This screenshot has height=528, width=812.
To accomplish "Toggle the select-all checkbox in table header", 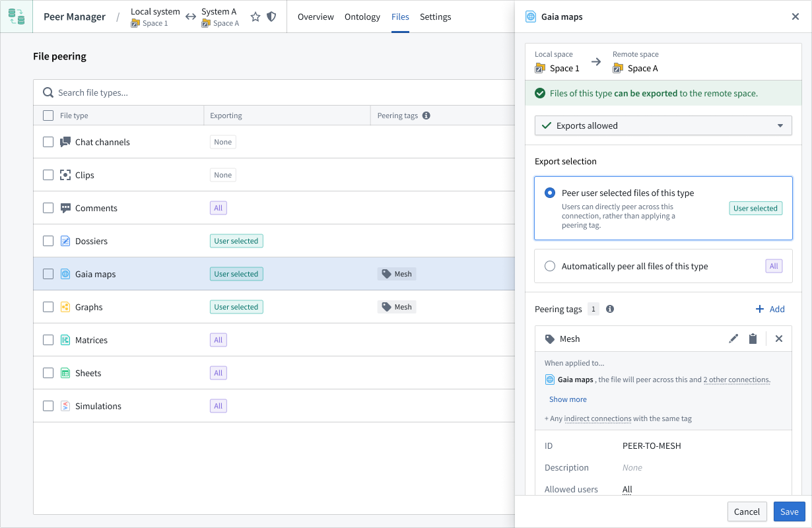I will click(x=48, y=115).
